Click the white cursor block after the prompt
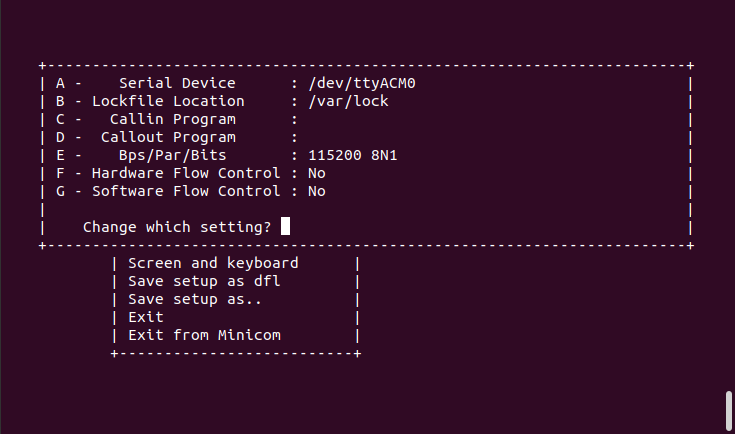 click(286, 227)
